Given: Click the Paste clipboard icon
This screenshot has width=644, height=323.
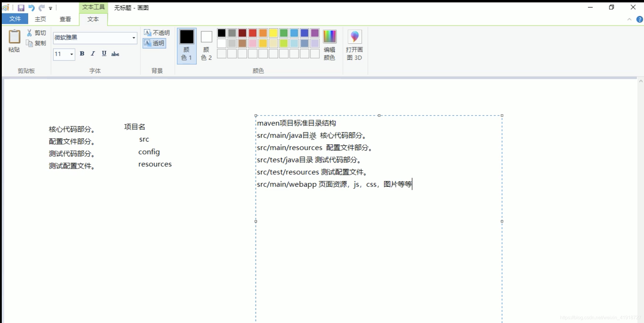Looking at the screenshot, I should (14, 37).
